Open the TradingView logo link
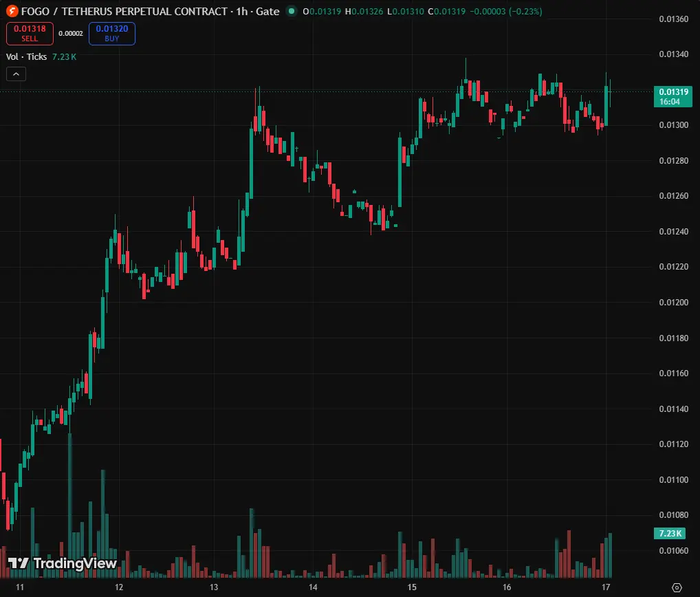This screenshot has width=700, height=597. pos(63,563)
